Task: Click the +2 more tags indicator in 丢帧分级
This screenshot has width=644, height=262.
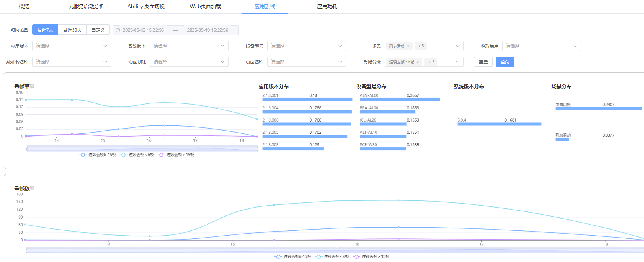Action: pos(431,62)
